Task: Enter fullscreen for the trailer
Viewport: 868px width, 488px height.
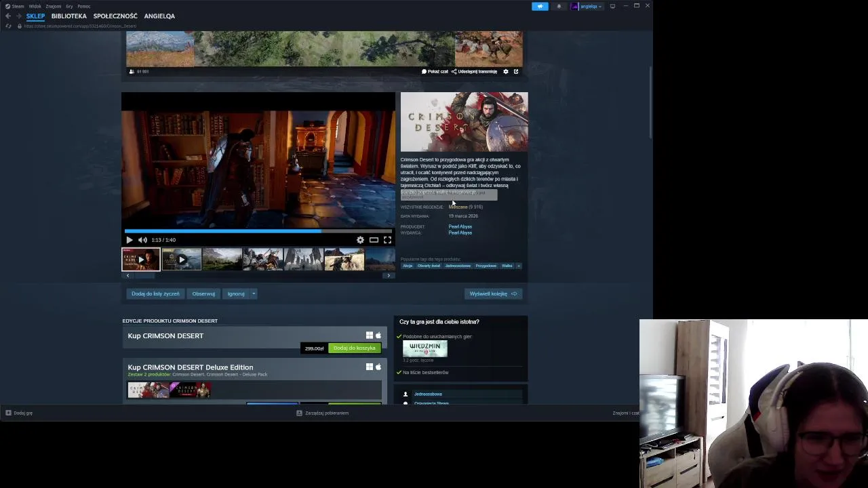Action: 387,240
